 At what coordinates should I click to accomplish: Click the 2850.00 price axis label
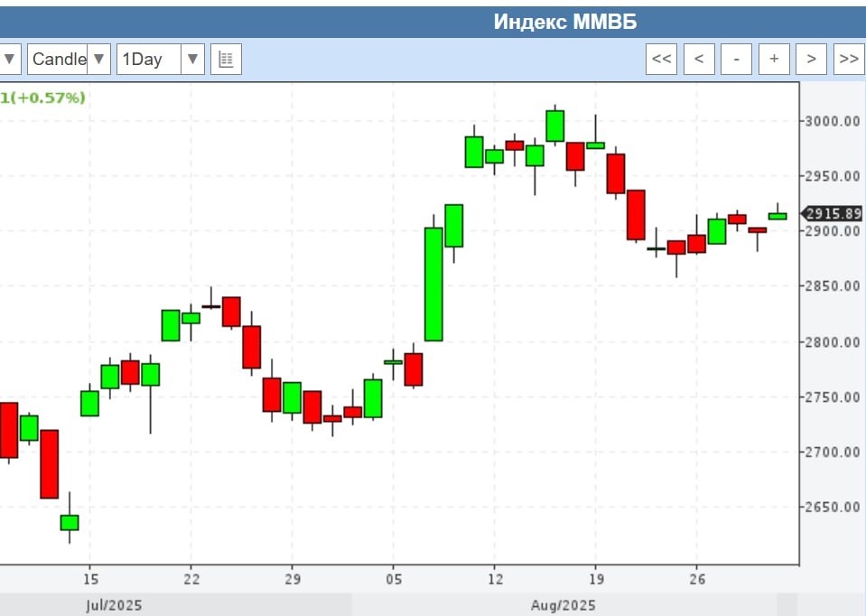pyautogui.click(x=833, y=286)
